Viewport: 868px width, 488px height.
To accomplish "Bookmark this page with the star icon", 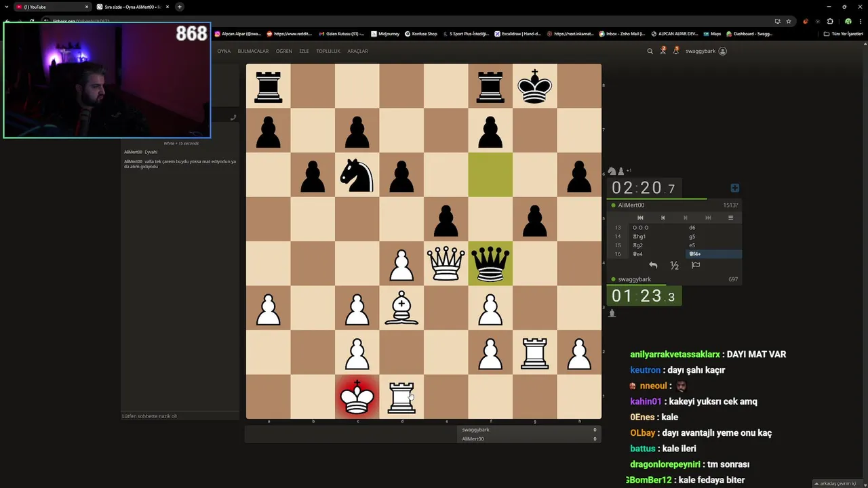I will [789, 21].
